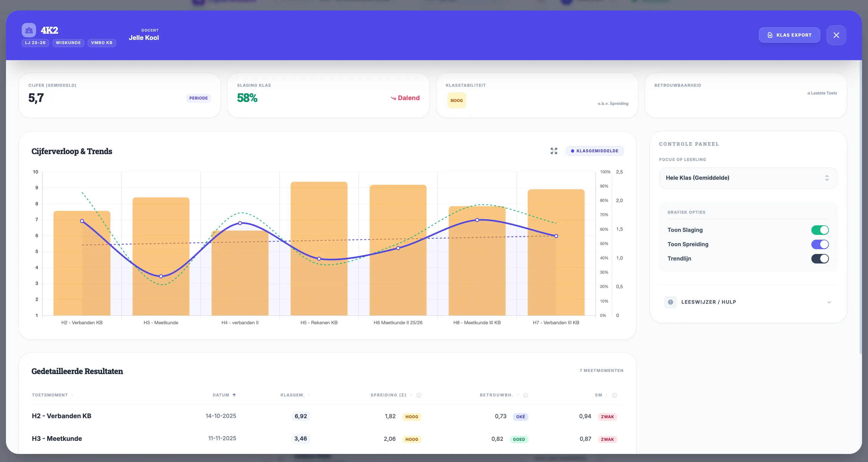This screenshot has width=868, height=462.
Task: Select the WISKUNDE badge
Action: pyautogui.click(x=68, y=43)
